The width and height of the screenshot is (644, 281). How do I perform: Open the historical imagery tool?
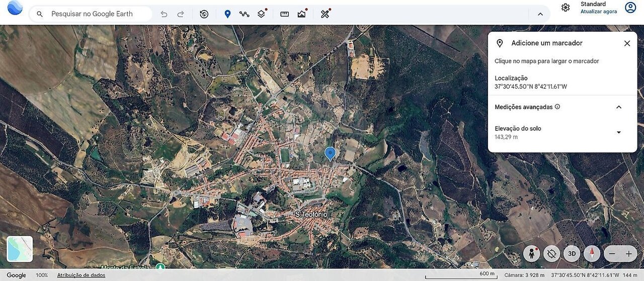tap(204, 14)
